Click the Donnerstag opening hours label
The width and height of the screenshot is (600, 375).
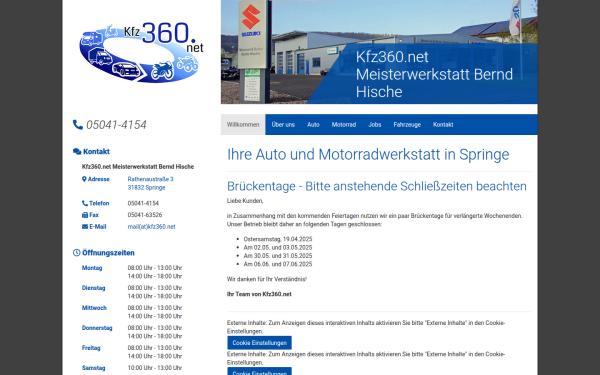tap(97, 328)
